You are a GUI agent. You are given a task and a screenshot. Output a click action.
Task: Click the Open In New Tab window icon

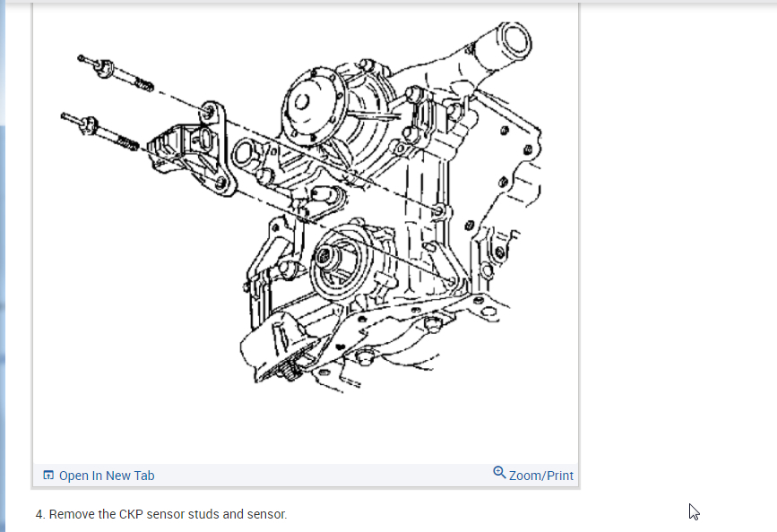coord(48,475)
